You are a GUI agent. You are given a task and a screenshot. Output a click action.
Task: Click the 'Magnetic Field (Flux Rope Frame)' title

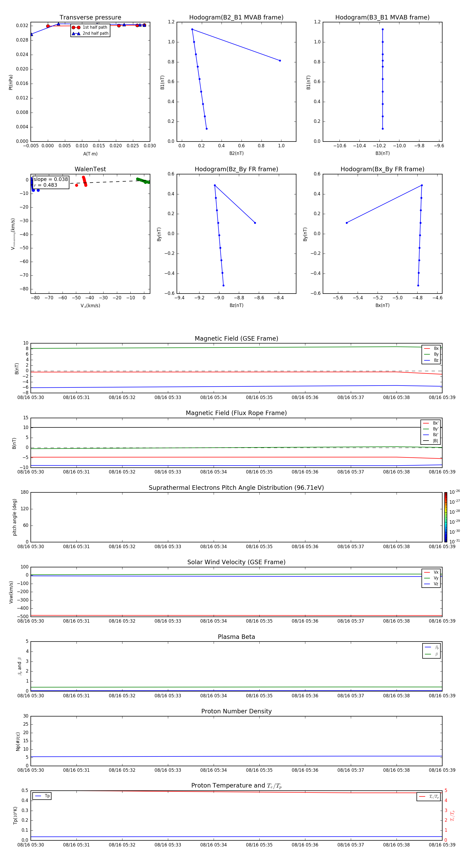(x=236, y=413)
